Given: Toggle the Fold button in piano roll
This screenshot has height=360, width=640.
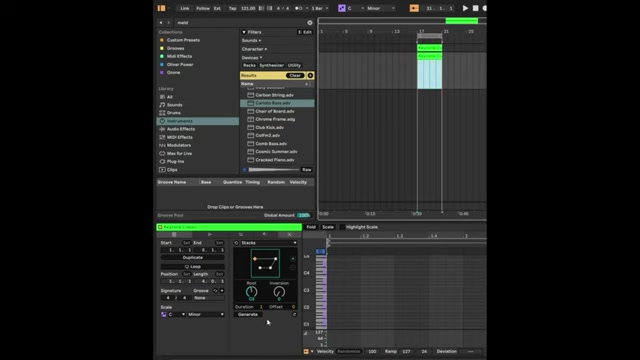Looking at the screenshot, I should pos(311,227).
